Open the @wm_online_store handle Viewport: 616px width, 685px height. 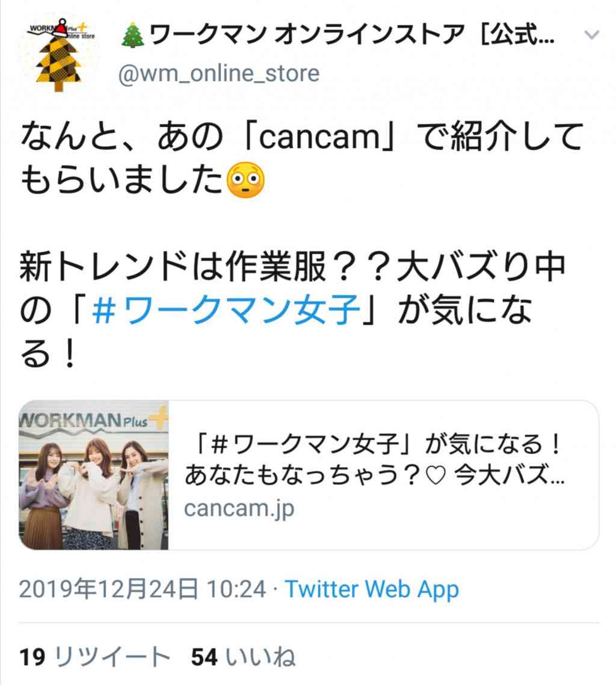coord(219,73)
